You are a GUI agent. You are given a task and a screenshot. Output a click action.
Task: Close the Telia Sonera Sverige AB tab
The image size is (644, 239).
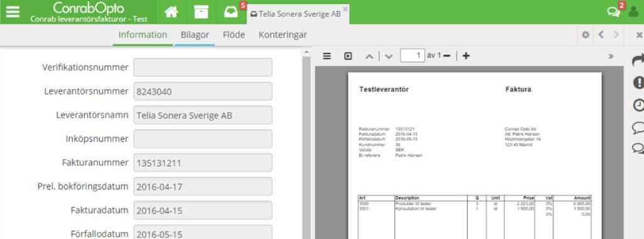[345, 8]
